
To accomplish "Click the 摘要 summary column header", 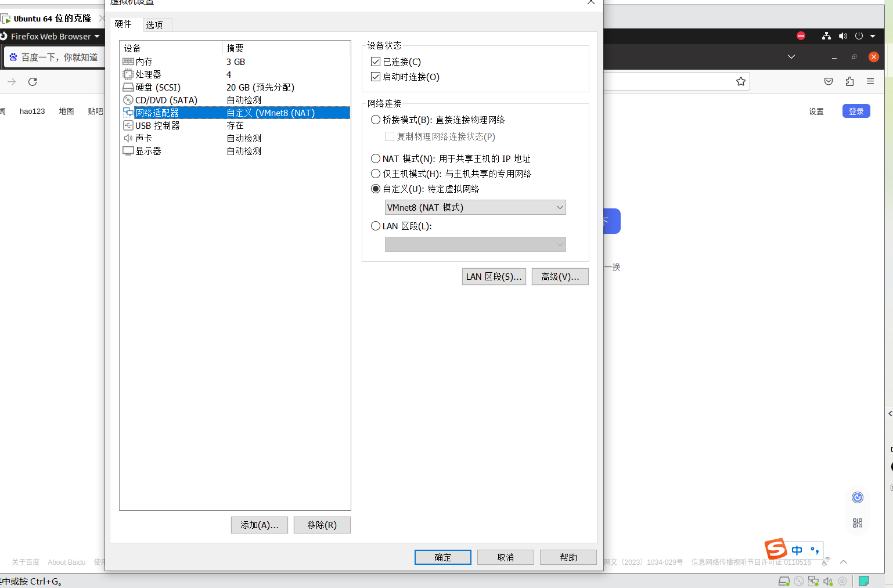I will (286, 48).
